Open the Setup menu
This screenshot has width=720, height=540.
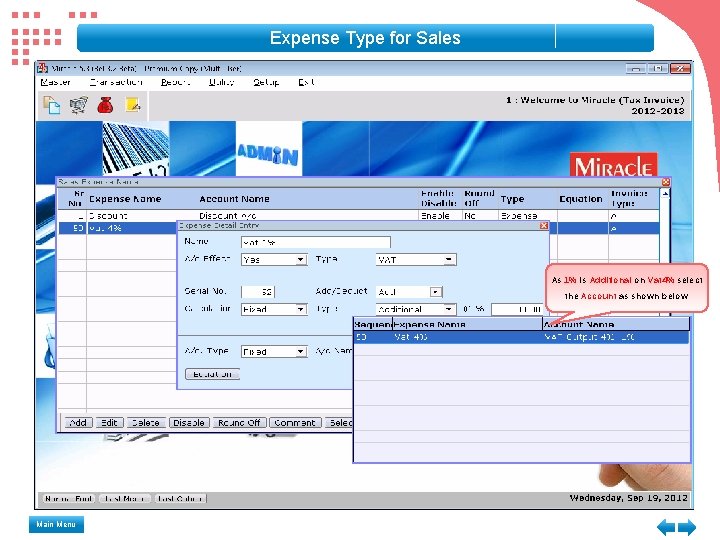tap(266, 82)
